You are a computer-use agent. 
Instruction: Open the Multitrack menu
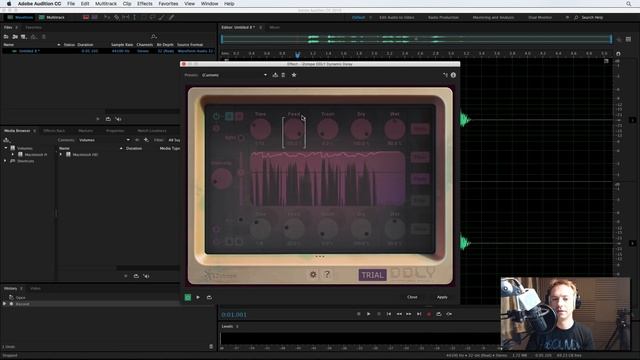(x=106, y=4)
